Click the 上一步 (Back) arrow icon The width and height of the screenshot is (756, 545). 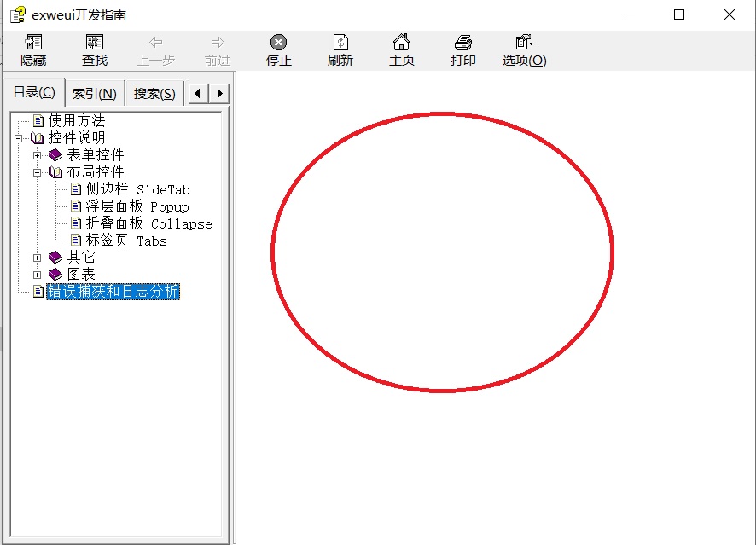click(156, 43)
